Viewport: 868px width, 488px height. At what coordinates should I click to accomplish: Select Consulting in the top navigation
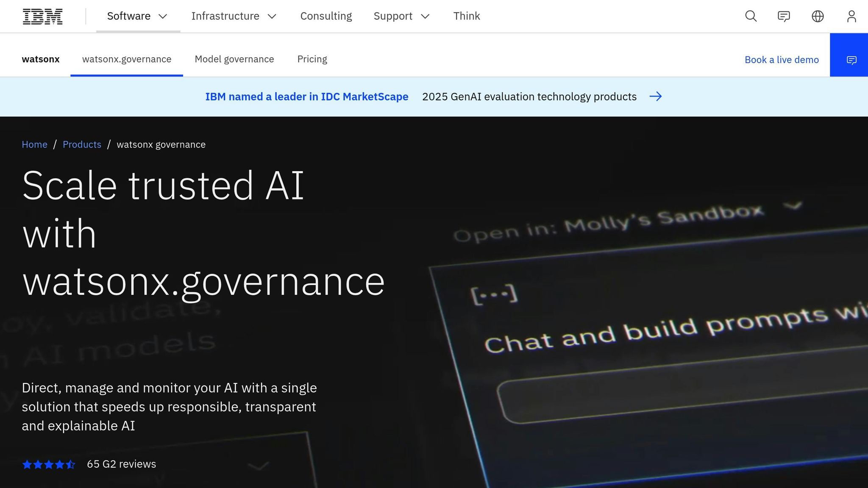coord(326,16)
